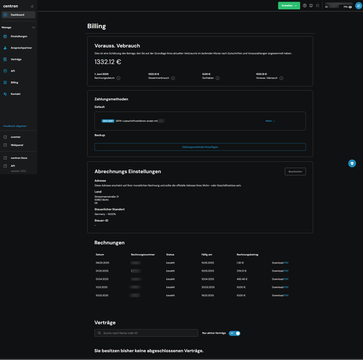Open the ccenter external link
The image size is (363, 360).
[15, 137]
